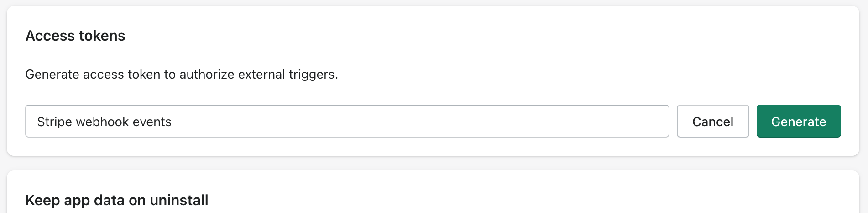Generate the Stripe webhook events token
This screenshot has width=868, height=213.
[799, 121]
